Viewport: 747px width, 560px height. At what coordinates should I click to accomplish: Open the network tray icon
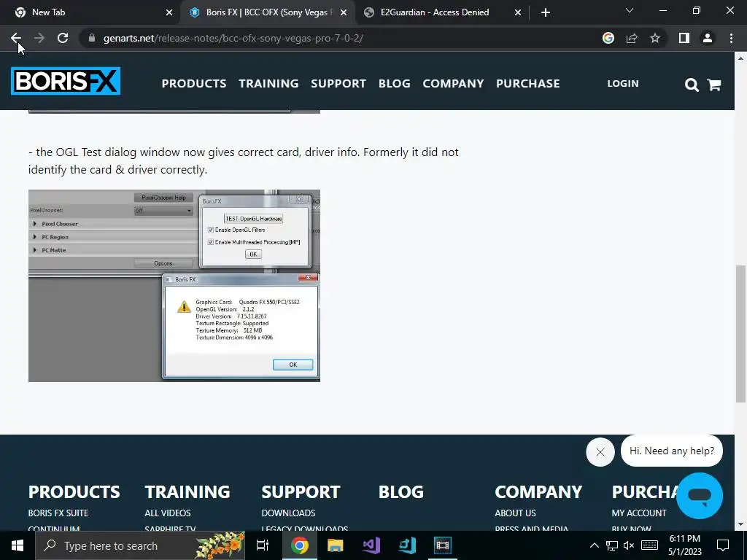(612, 545)
